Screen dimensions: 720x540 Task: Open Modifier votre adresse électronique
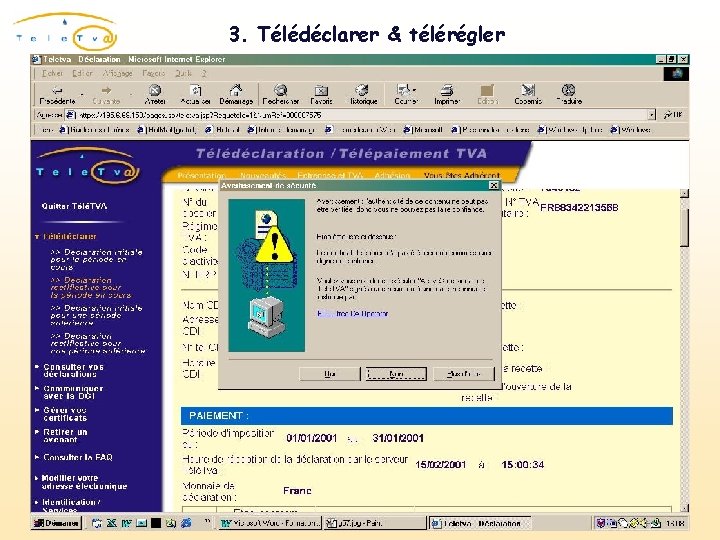coord(84,482)
